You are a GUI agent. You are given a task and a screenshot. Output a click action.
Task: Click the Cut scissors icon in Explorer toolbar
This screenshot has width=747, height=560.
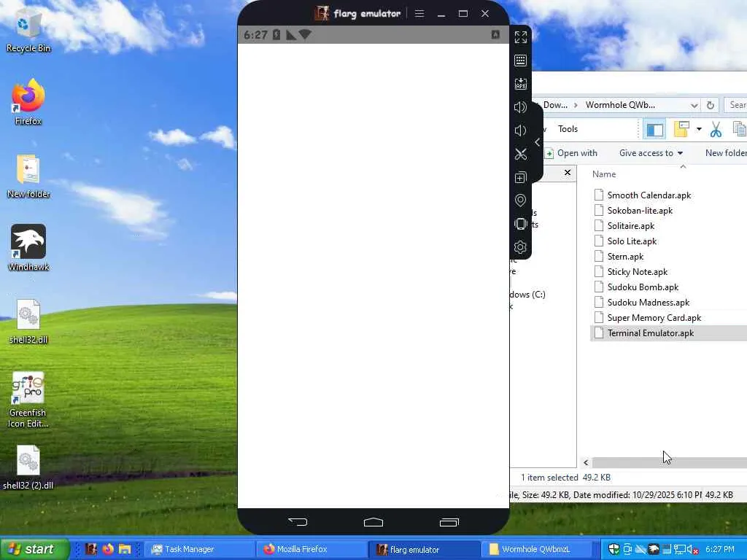click(716, 129)
